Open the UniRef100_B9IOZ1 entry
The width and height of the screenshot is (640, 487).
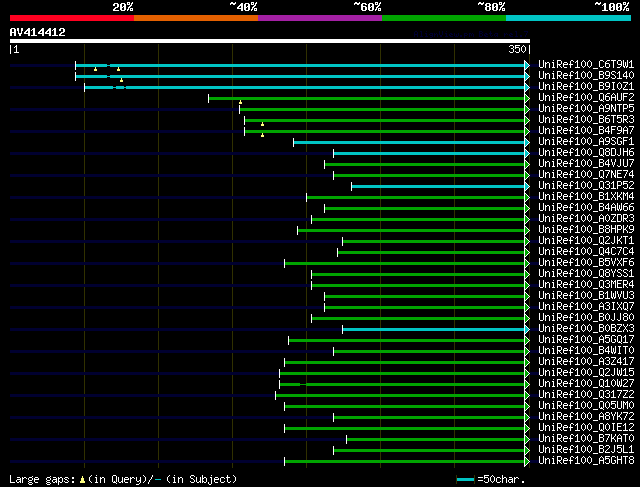pyautogui.click(x=586, y=87)
